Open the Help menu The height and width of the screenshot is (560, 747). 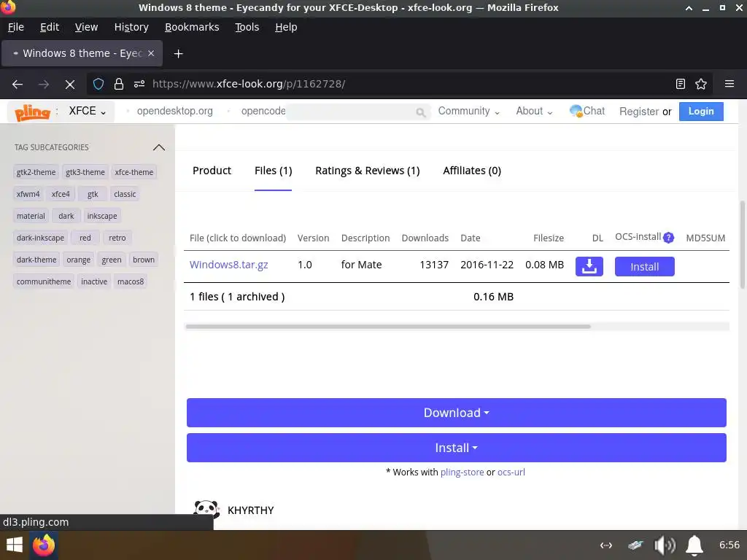tap(286, 27)
